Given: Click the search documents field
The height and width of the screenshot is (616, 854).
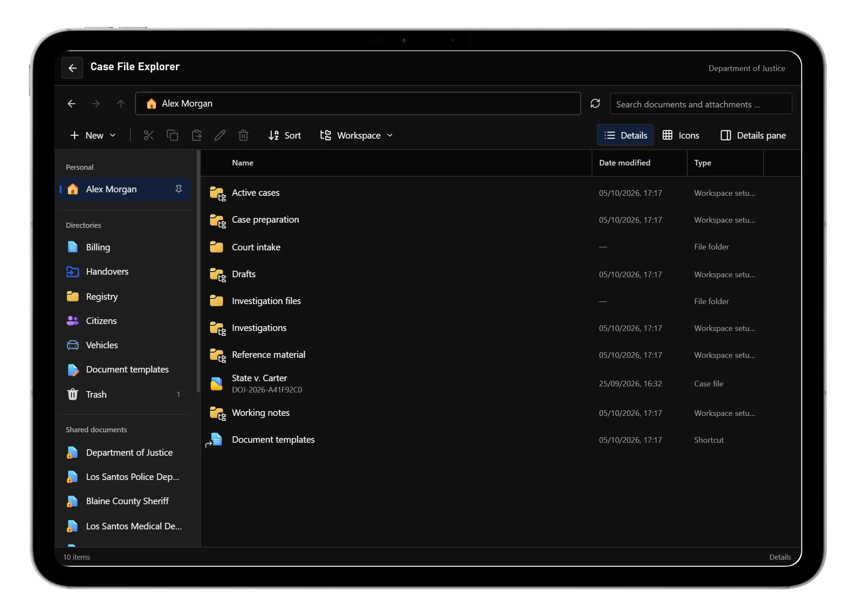Looking at the screenshot, I should coord(701,104).
